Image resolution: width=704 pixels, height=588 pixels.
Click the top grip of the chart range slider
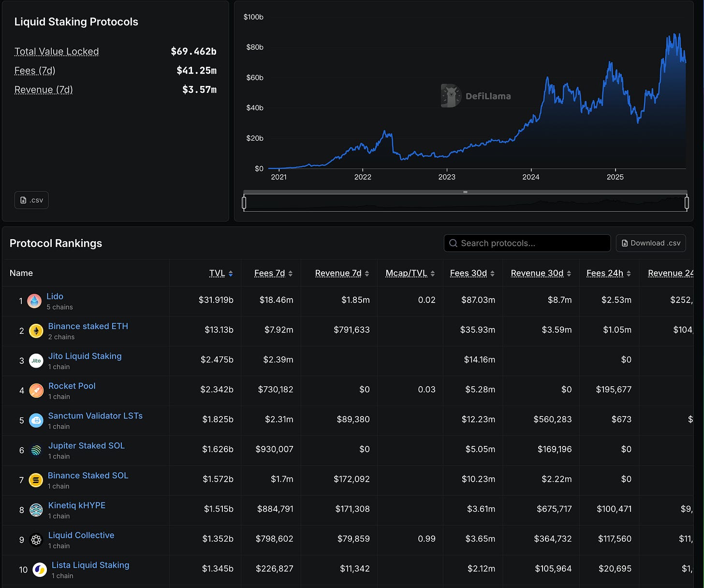click(x=465, y=192)
